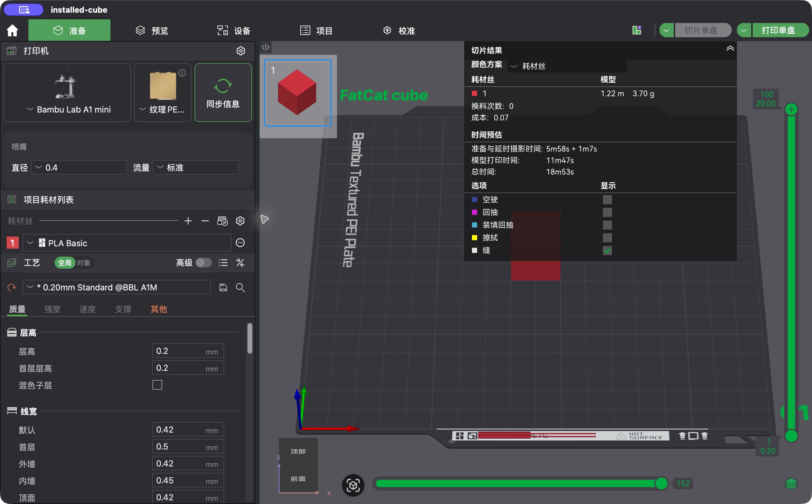
Task: Search process settings magnifier icon
Action: pos(240,287)
